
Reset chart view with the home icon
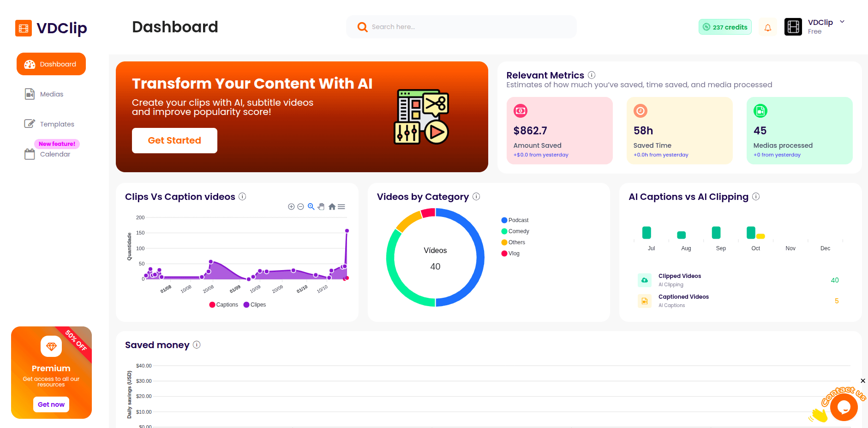(x=331, y=206)
